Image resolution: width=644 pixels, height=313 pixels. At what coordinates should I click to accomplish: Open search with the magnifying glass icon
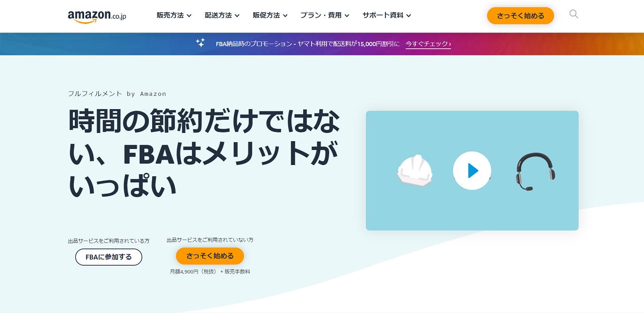(574, 14)
